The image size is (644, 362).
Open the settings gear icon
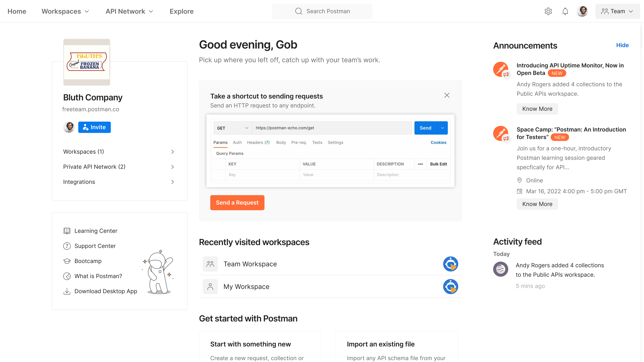[x=548, y=11]
